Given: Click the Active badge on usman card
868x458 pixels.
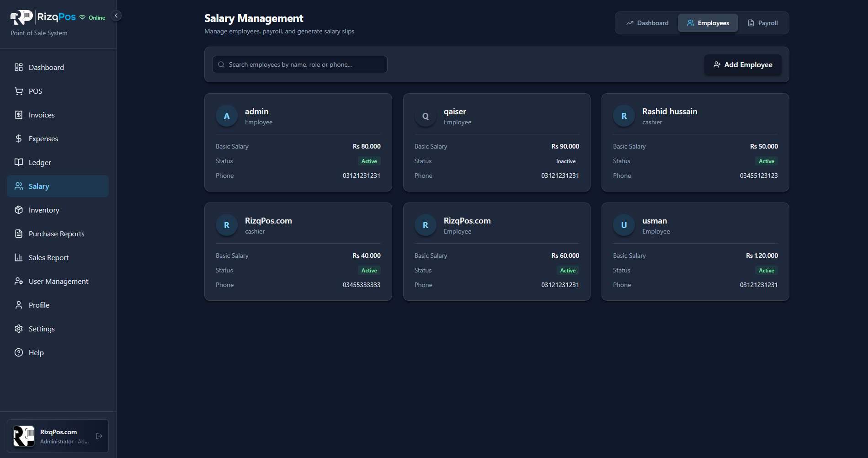Looking at the screenshot, I should 767,271.
